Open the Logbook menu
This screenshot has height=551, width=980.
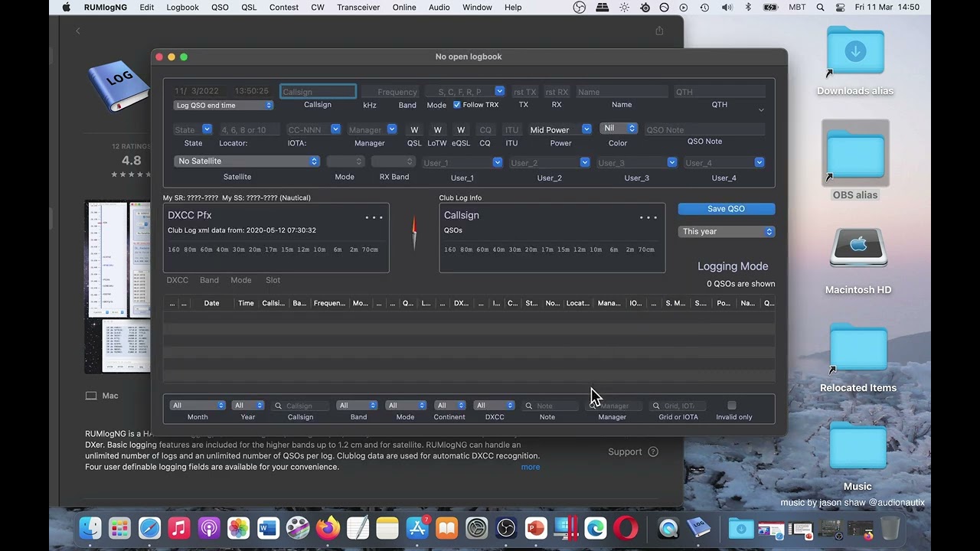182,8
